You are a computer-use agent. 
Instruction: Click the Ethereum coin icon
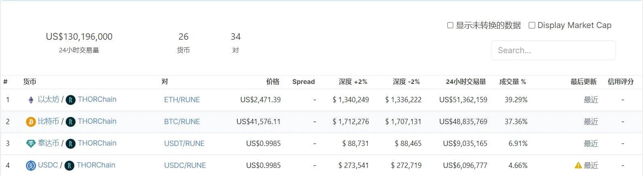coord(31,100)
